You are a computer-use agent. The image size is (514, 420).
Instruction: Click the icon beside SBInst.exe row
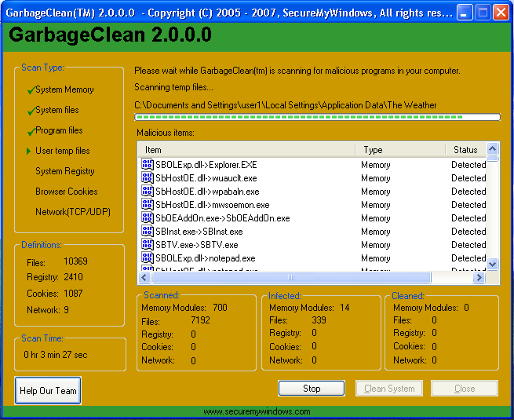coord(148,231)
